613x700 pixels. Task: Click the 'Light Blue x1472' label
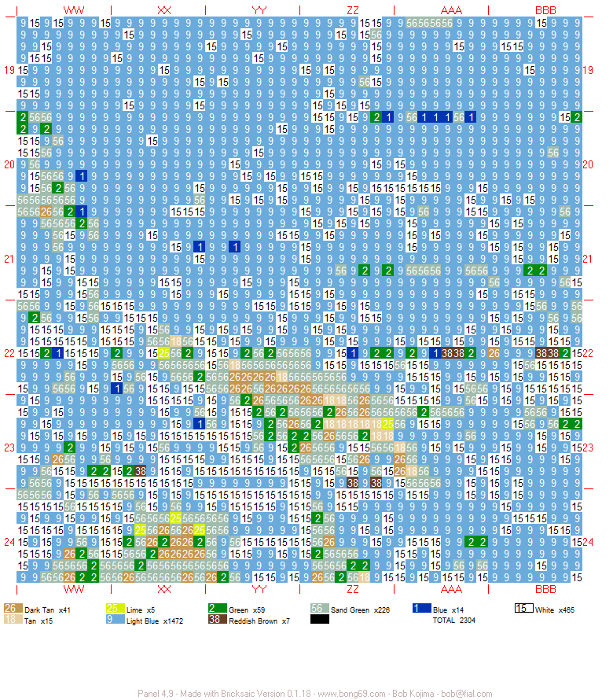click(x=154, y=621)
